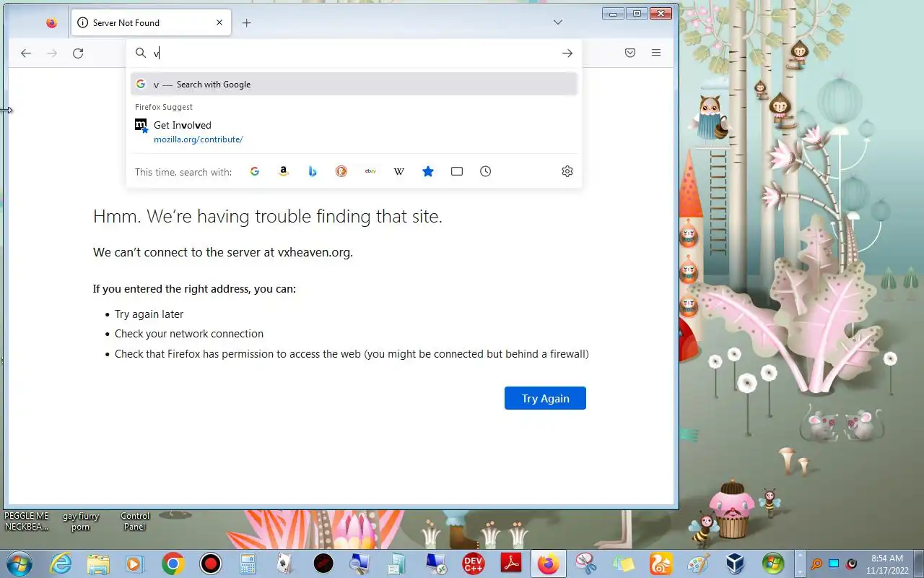This screenshot has height=578, width=924.
Task: Click the red record button taskbar icon
Action: click(x=211, y=564)
